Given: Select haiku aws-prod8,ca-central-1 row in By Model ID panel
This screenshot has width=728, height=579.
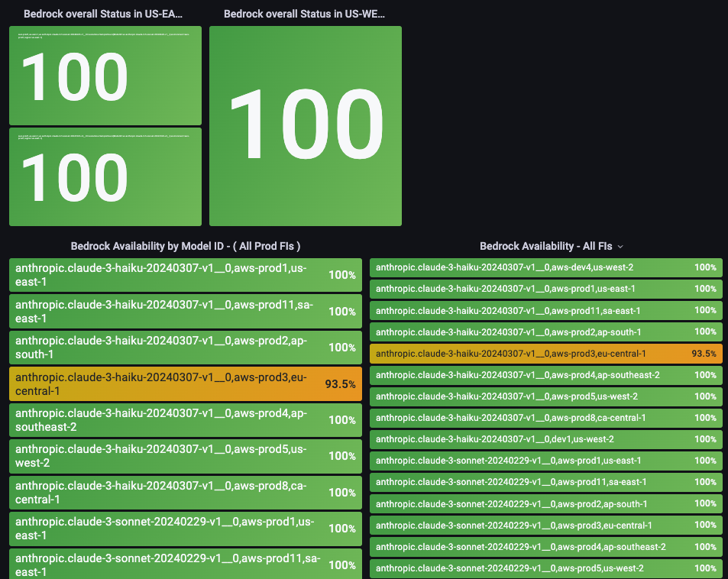Looking at the screenshot, I should [186, 493].
